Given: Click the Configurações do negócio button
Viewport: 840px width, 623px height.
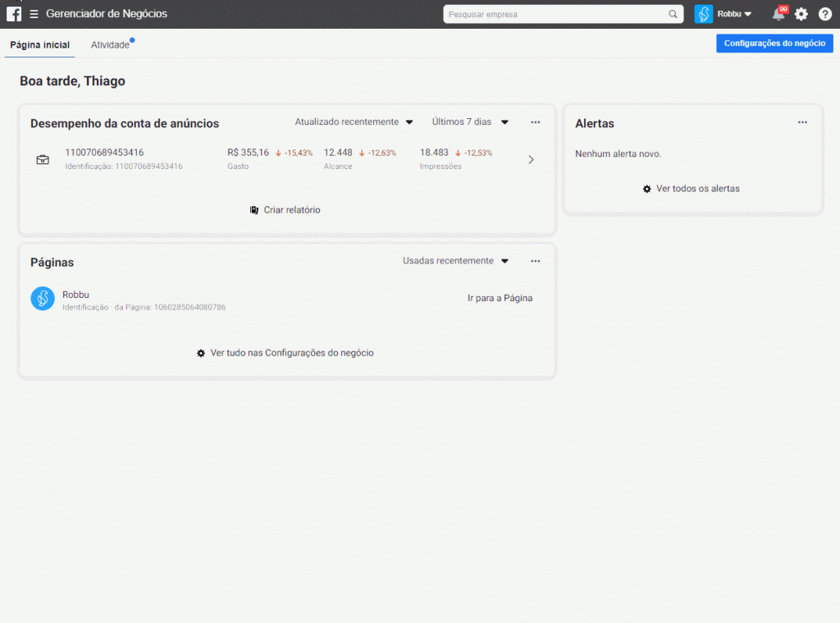Looking at the screenshot, I should click(774, 44).
